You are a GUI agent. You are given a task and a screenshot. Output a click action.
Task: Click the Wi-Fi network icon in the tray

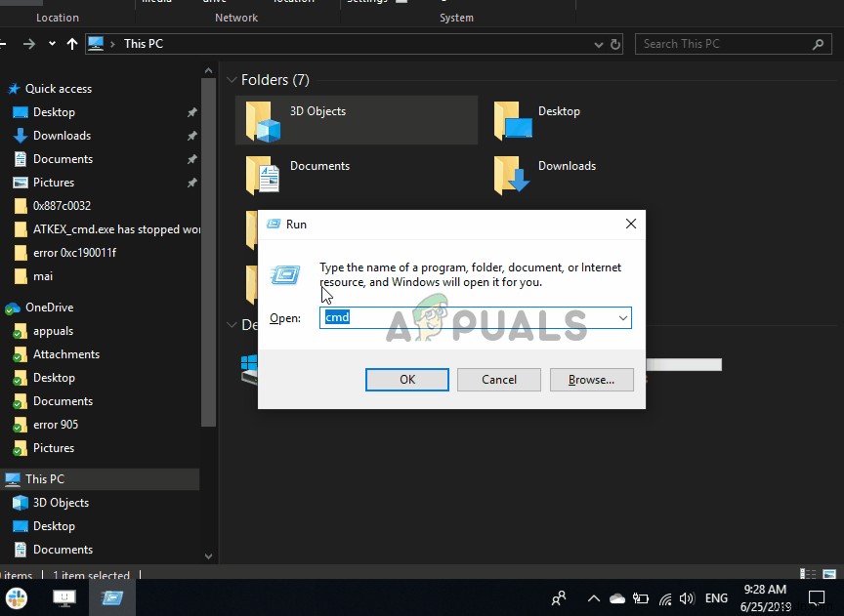[x=665, y=597]
